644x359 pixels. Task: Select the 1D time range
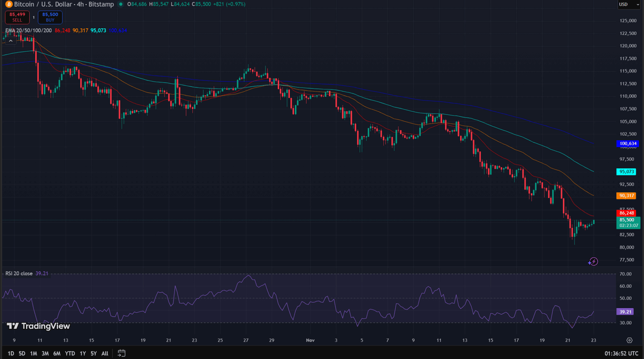[x=10, y=353]
